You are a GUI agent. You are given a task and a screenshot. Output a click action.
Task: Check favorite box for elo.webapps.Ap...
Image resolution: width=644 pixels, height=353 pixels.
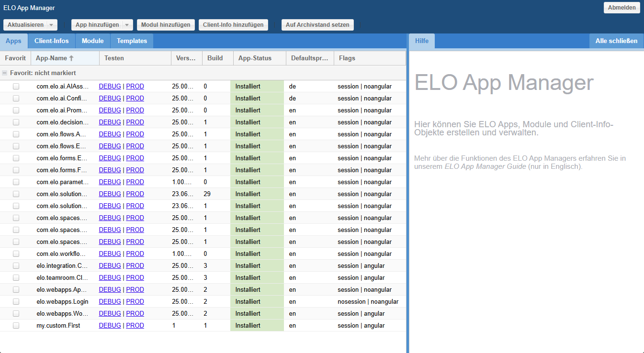click(16, 290)
